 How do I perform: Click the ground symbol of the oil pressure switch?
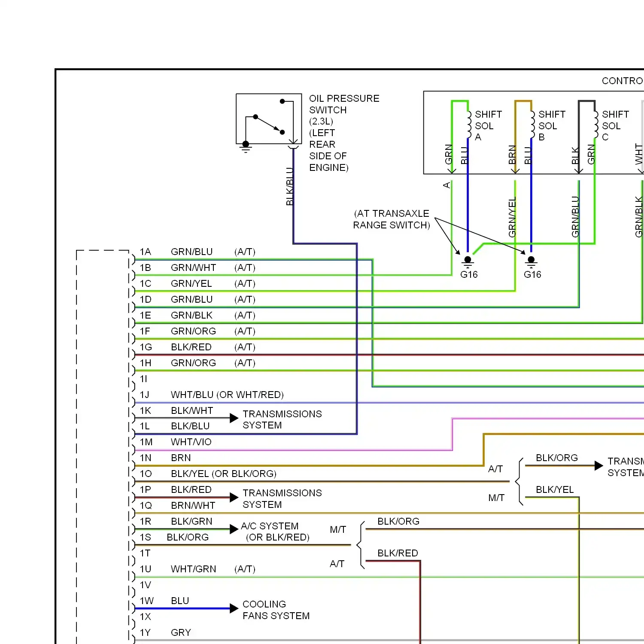pyautogui.click(x=246, y=147)
